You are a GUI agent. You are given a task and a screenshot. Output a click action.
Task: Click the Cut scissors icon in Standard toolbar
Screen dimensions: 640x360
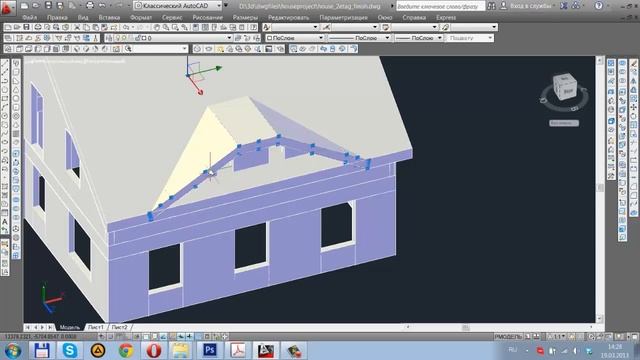tap(77, 27)
